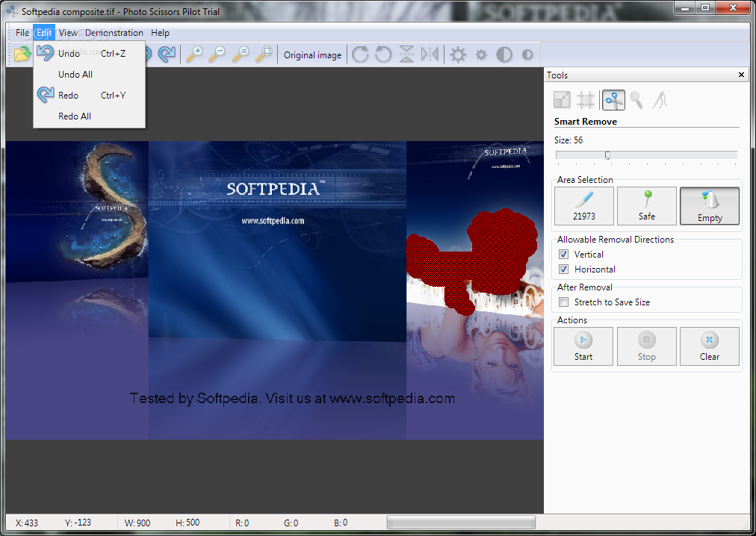Click the Redo arrow toolbar icon
756x536 pixels.
click(167, 54)
